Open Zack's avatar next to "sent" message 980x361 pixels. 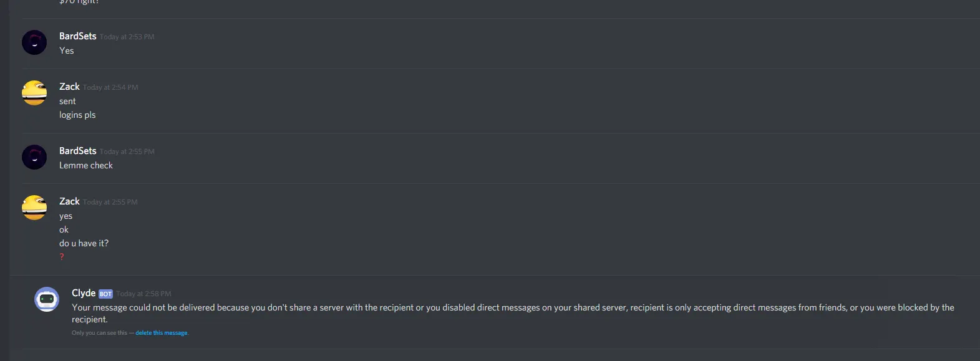tap(34, 93)
